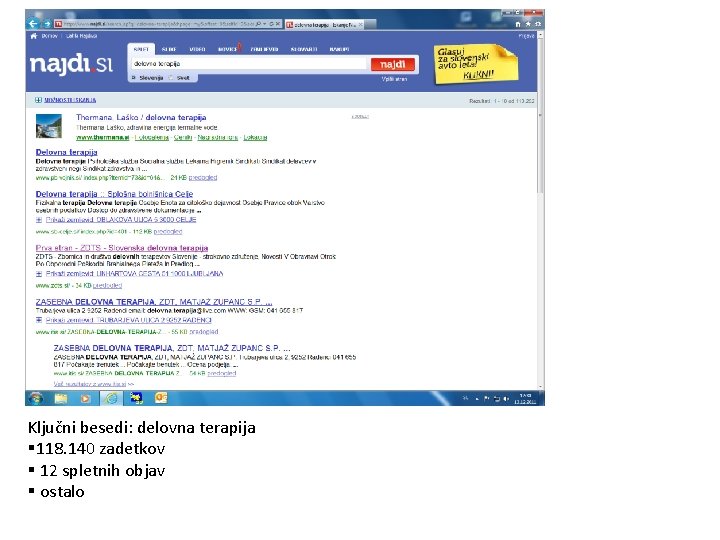Open the Windows Start button
Screen dimensions: 720x540
(35, 398)
